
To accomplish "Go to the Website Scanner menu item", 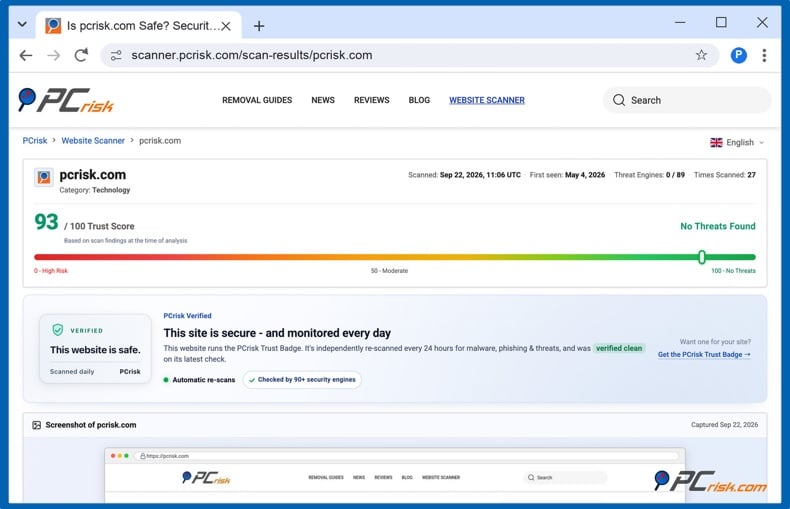I will (x=487, y=100).
